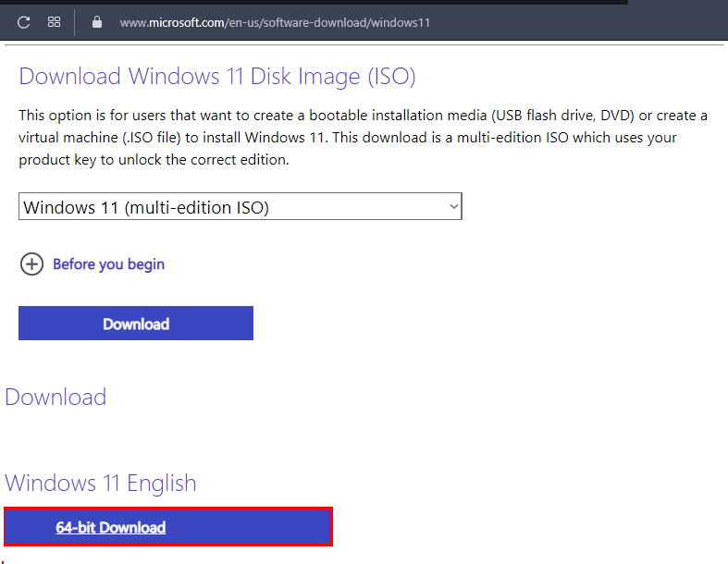
Task: Click the blue Download button
Action: (x=136, y=323)
